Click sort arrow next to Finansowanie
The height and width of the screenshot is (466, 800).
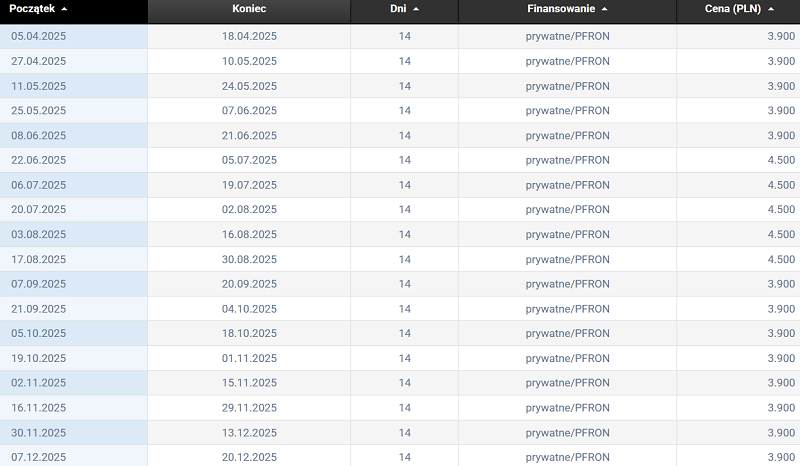(x=605, y=9)
